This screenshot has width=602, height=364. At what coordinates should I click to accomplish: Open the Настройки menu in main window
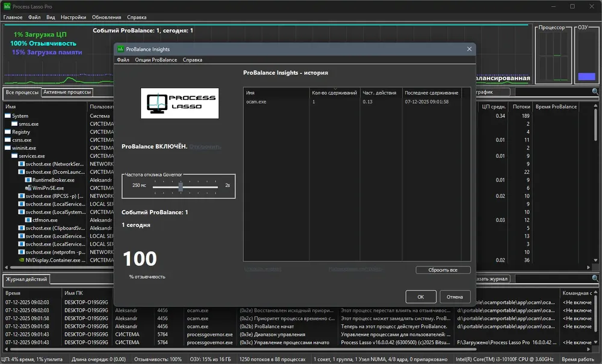(73, 17)
